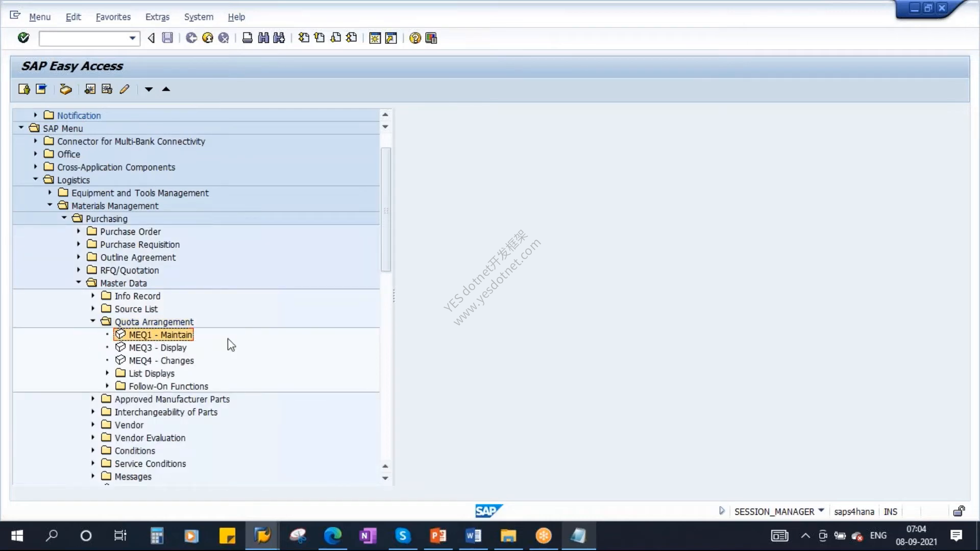The height and width of the screenshot is (551, 980).
Task: Click the Find binoculars icon
Action: [x=263, y=38]
